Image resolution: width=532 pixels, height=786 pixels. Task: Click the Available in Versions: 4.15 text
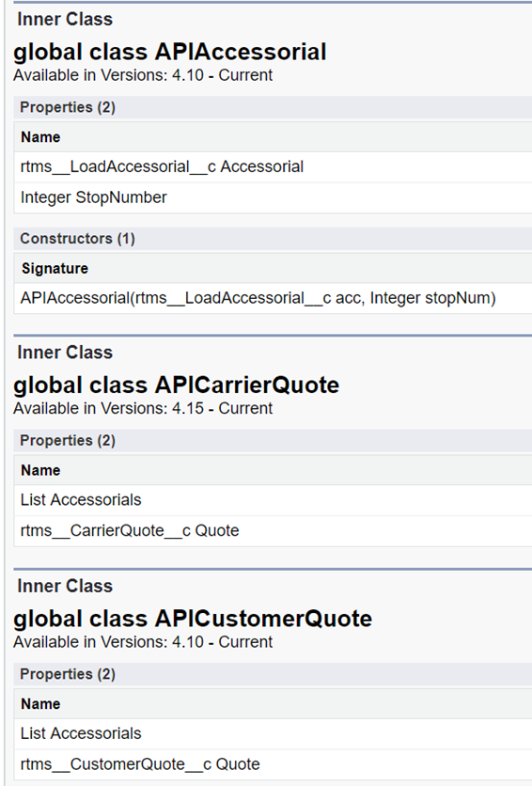(143, 408)
